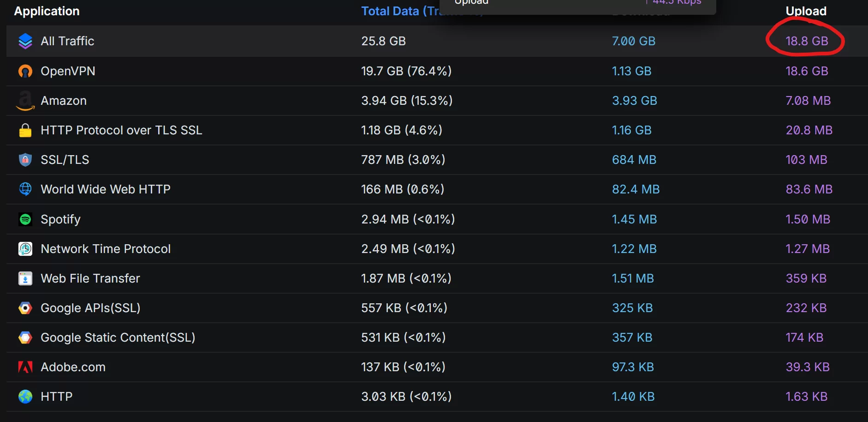This screenshot has width=868, height=422.
Task: Click the Amazon logo icon
Action: 25,101
